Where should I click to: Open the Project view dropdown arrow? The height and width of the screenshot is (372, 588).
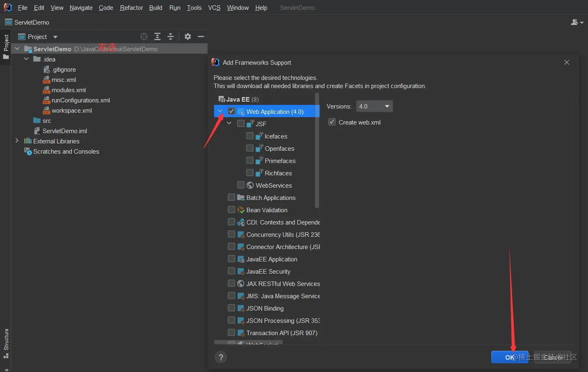(55, 37)
